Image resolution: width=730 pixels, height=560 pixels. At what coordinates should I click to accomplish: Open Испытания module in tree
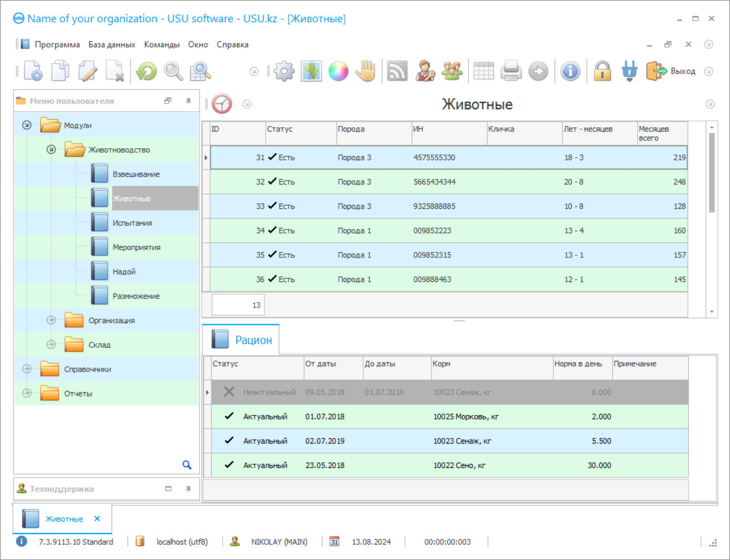point(132,223)
